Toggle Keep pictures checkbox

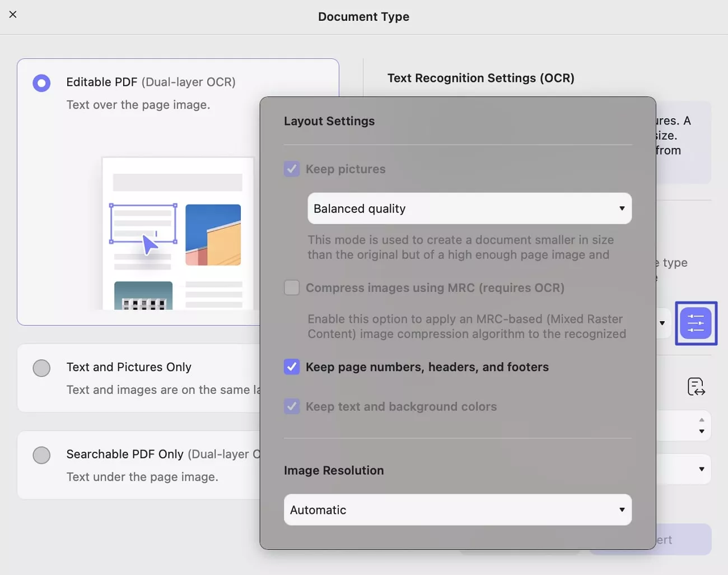tap(292, 169)
